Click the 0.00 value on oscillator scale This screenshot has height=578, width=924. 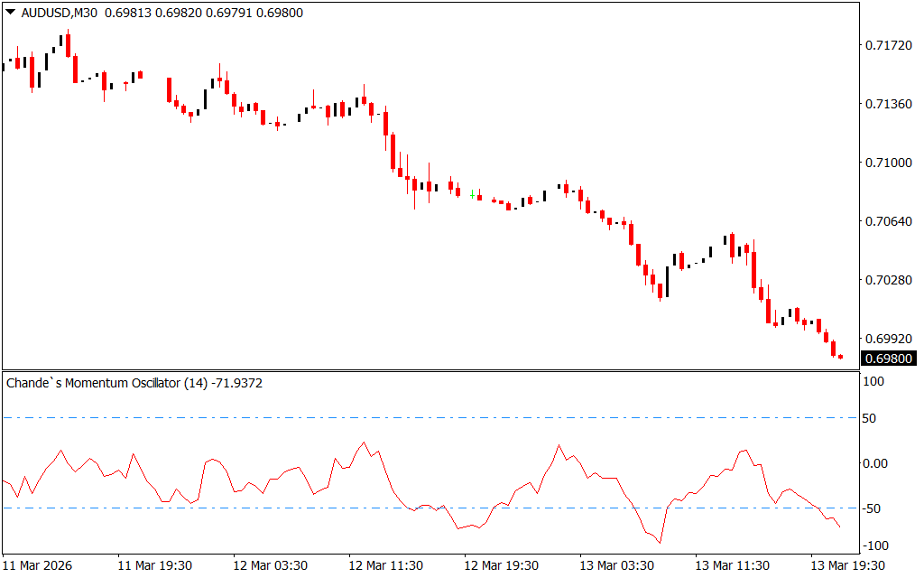coord(876,463)
